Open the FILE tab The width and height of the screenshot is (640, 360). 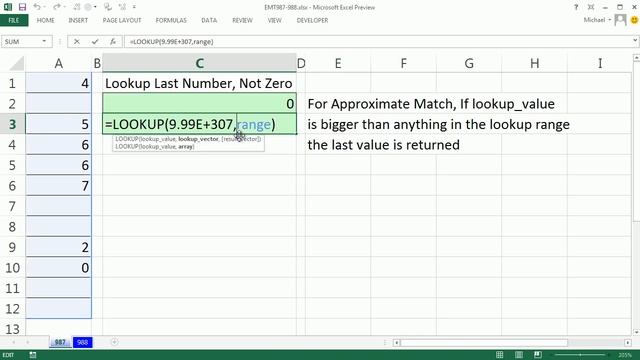pyautogui.click(x=14, y=20)
